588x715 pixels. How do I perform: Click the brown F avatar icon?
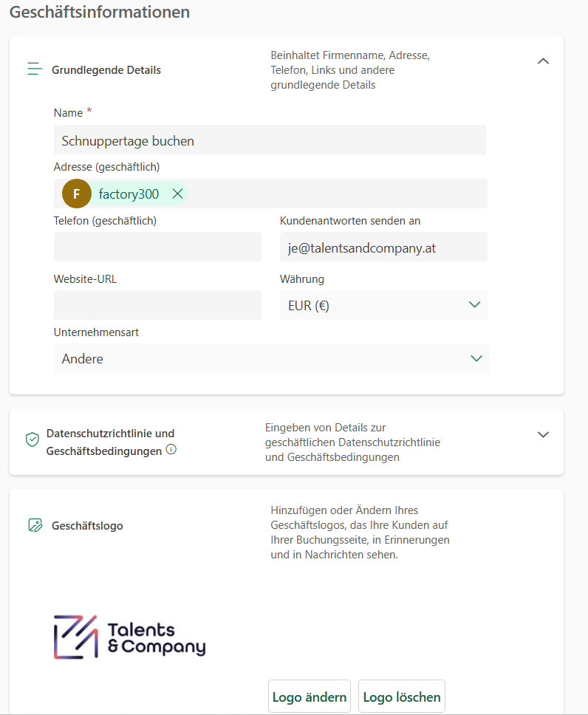tap(77, 194)
